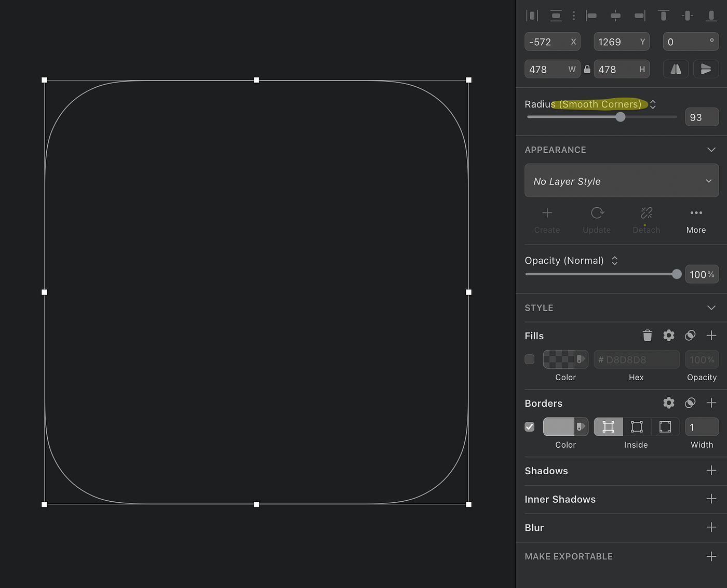Add a blur with the plus icon
The image size is (727, 588).
pos(711,528)
